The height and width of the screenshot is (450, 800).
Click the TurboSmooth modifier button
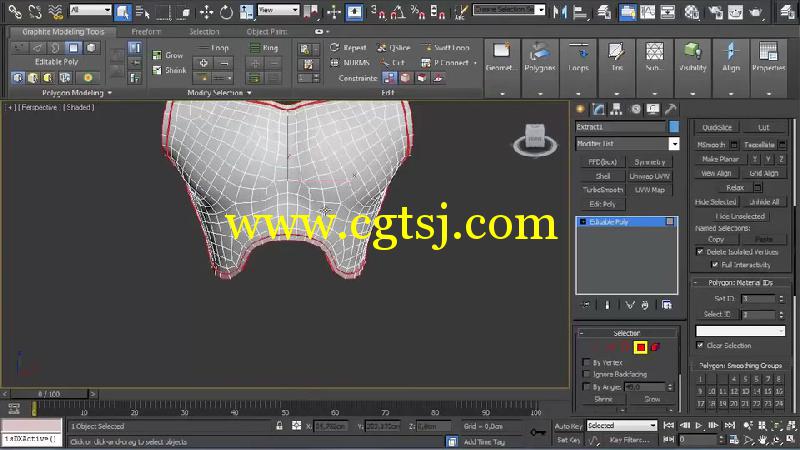(603, 189)
